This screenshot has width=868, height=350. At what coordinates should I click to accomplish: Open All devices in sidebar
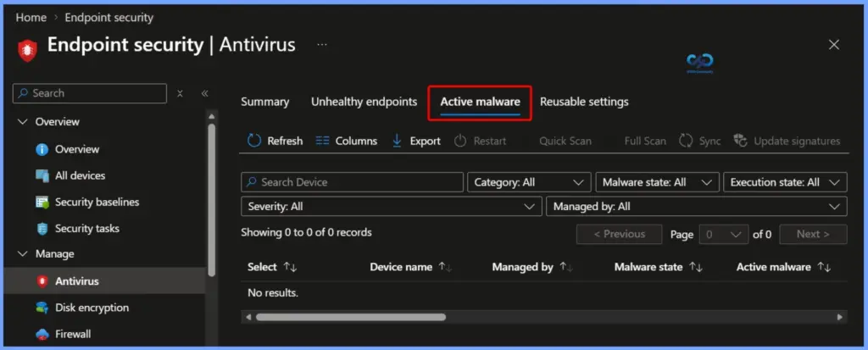point(80,175)
